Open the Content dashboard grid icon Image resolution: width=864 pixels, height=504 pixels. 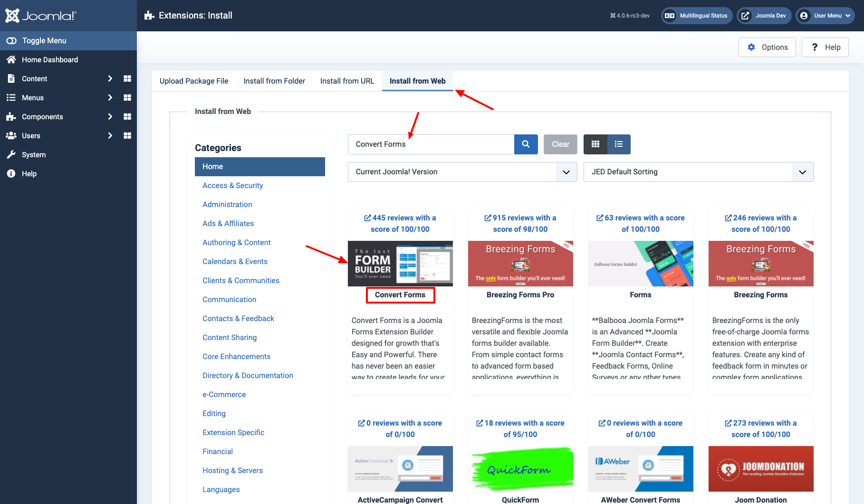[x=127, y=79]
